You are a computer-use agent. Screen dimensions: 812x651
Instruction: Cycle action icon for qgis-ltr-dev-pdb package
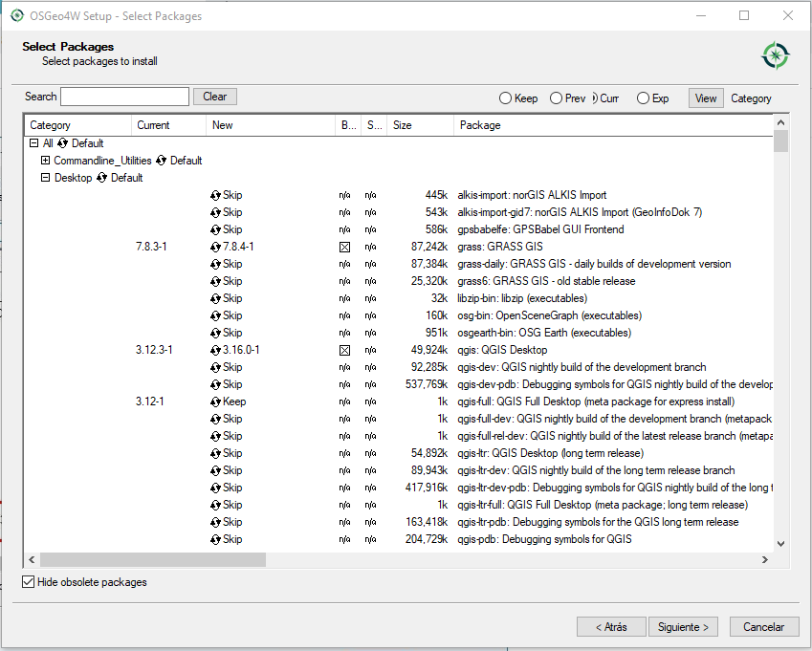tap(215, 488)
